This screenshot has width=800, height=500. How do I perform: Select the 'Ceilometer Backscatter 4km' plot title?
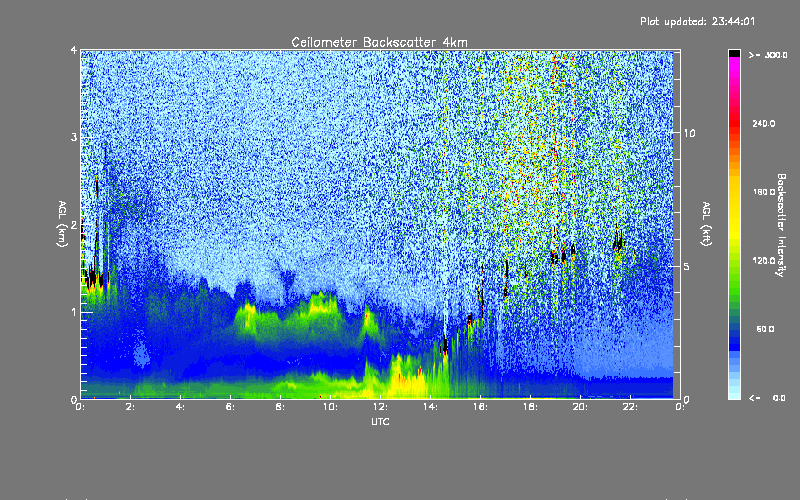(379, 42)
